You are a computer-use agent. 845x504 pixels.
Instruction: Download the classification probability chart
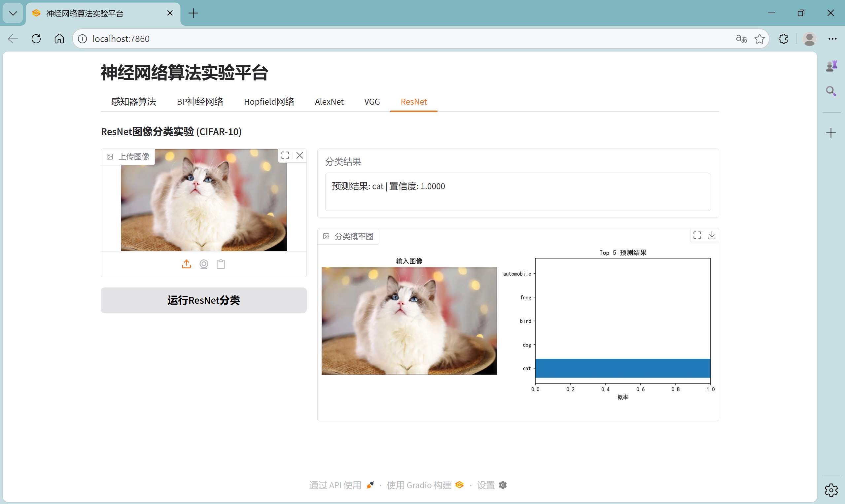tap(712, 235)
